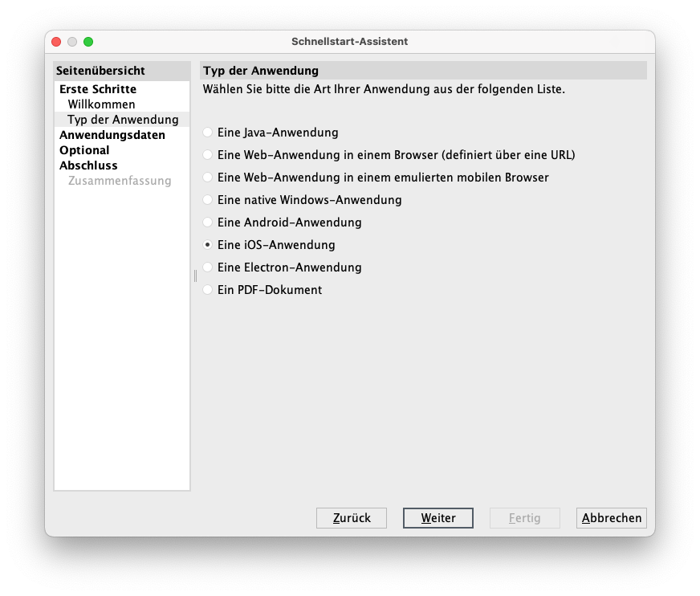Cancel the wizard via Abbrechen
Screen dimensions: 700x596
click(x=611, y=518)
